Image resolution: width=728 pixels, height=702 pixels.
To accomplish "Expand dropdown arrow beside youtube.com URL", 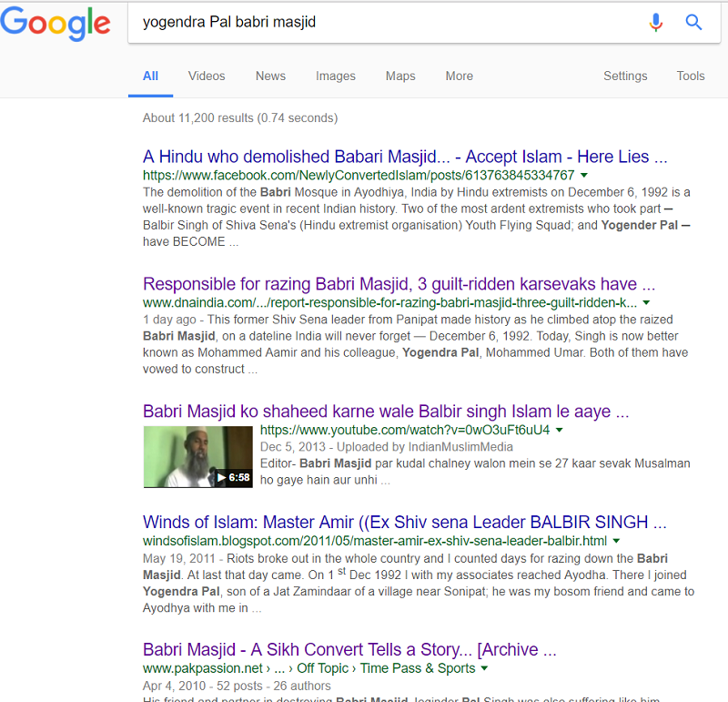I will pos(560,430).
